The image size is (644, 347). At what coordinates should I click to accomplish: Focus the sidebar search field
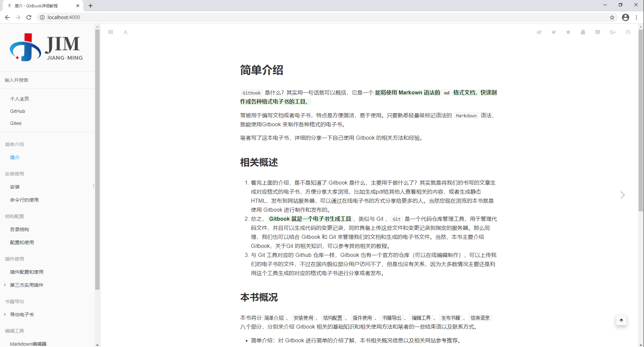click(48, 80)
